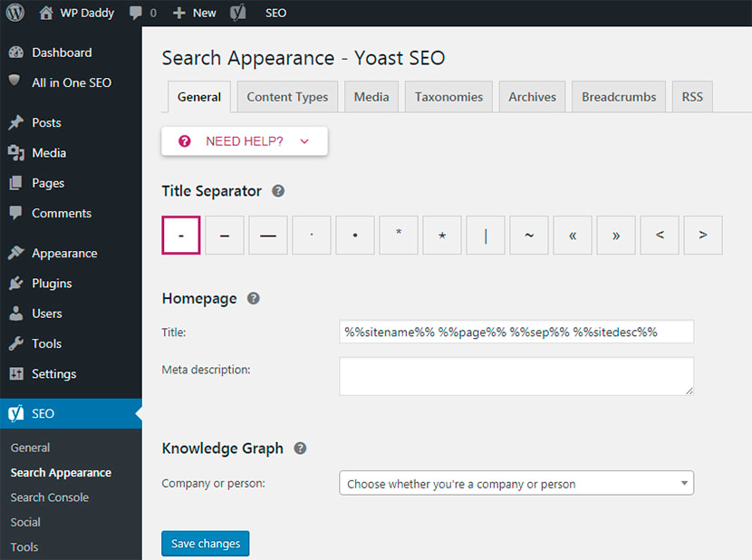The width and height of the screenshot is (752, 560).
Task: Open General submenu under SEO
Action: (30, 448)
